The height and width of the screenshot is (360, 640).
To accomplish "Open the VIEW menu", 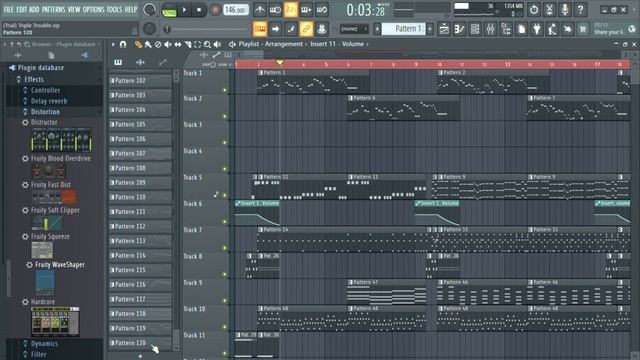I will click(74, 9).
